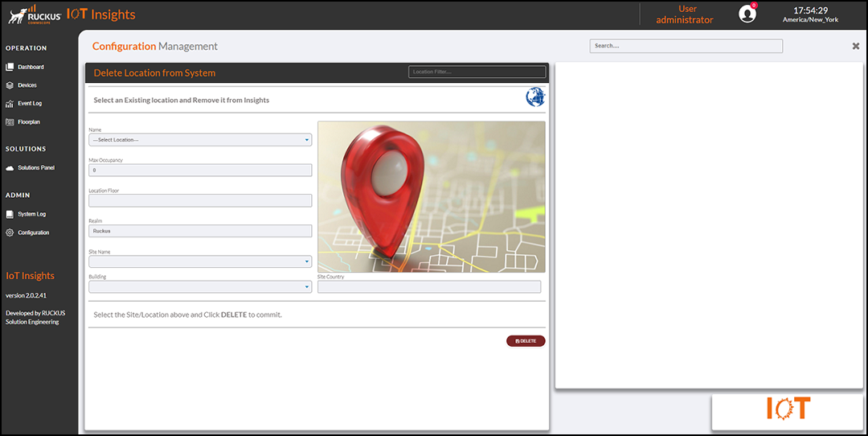Click the IoT logo card

(x=788, y=412)
